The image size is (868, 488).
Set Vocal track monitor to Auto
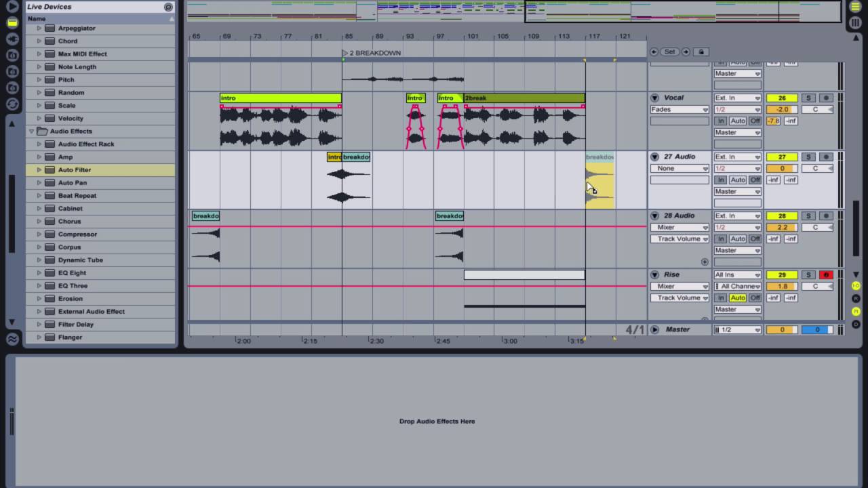click(x=738, y=121)
